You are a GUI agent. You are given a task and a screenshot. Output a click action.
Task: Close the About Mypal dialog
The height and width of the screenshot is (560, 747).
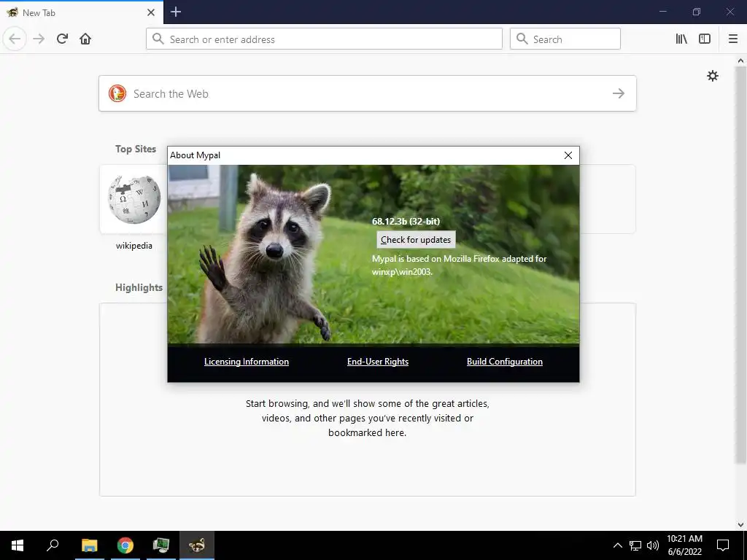tap(568, 155)
